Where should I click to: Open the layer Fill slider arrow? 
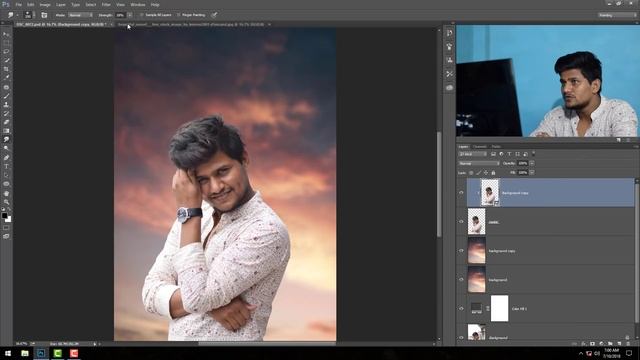[532, 173]
